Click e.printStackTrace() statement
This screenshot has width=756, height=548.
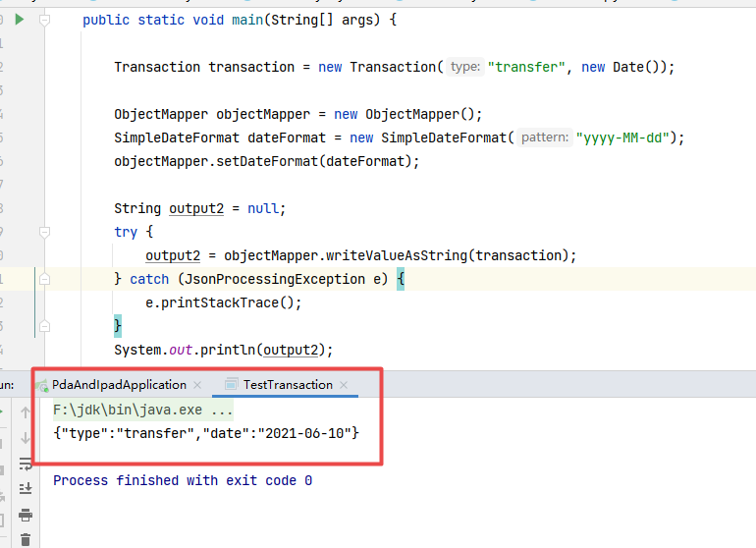coord(224,302)
